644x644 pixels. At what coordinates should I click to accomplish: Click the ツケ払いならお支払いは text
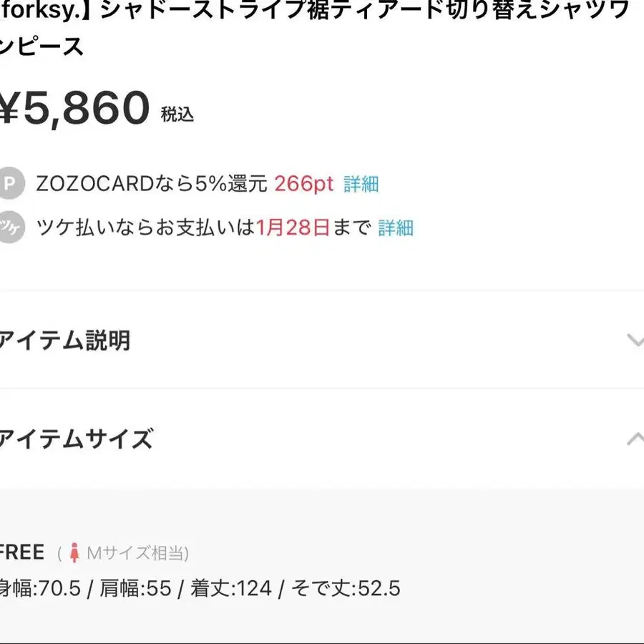point(145,228)
